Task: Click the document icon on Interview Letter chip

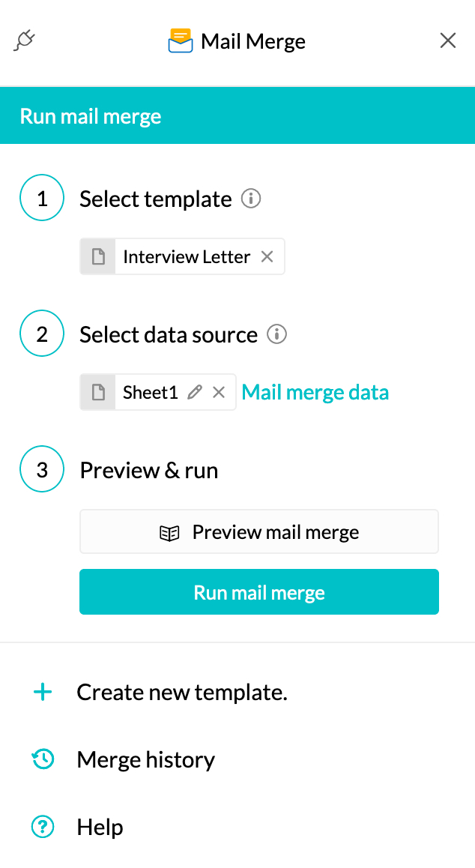Action: pos(98,256)
